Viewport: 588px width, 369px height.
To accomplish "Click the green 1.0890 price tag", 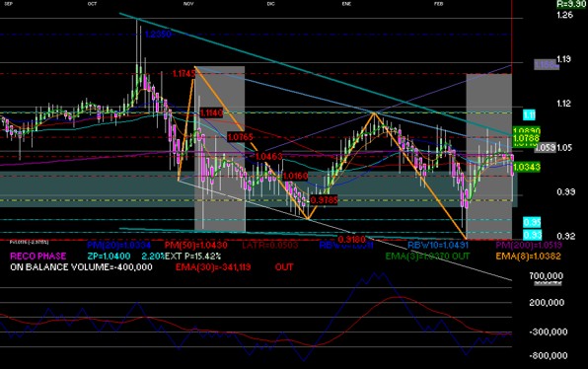I will [x=527, y=131].
